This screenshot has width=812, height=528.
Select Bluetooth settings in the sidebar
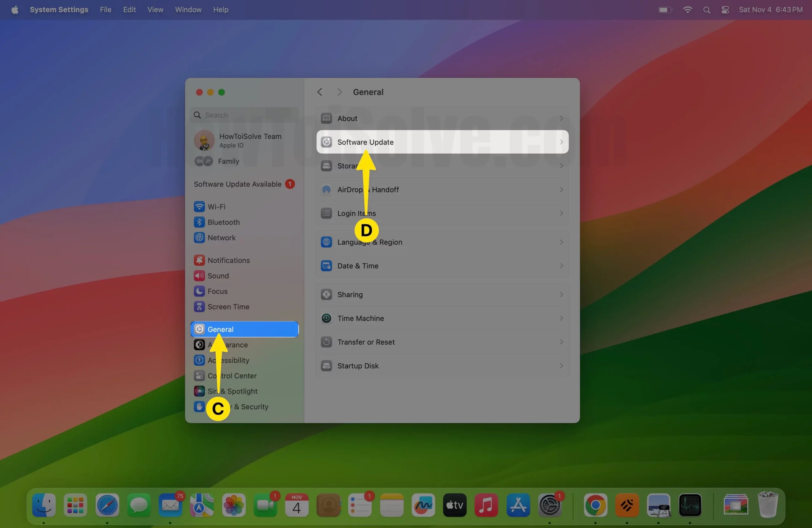[x=224, y=222]
